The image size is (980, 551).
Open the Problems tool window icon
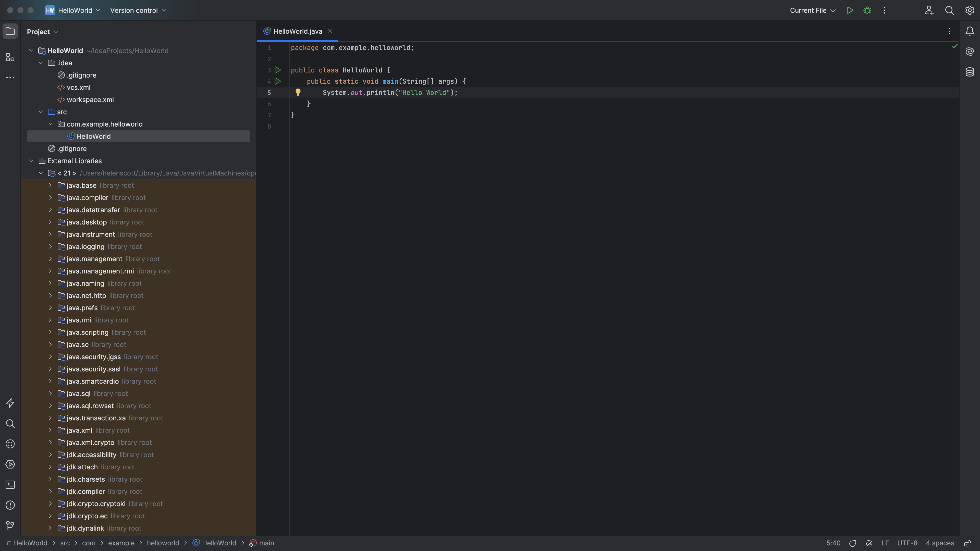pyautogui.click(x=10, y=505)
